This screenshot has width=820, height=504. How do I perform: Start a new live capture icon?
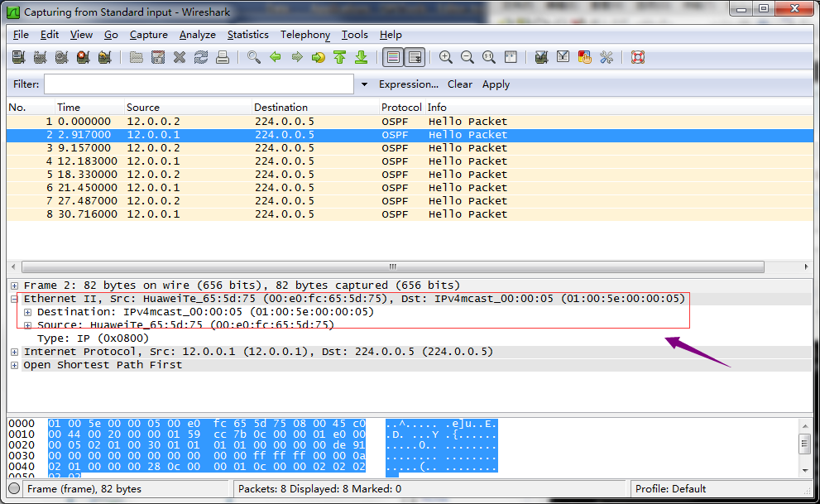click(x=62, y=57)
